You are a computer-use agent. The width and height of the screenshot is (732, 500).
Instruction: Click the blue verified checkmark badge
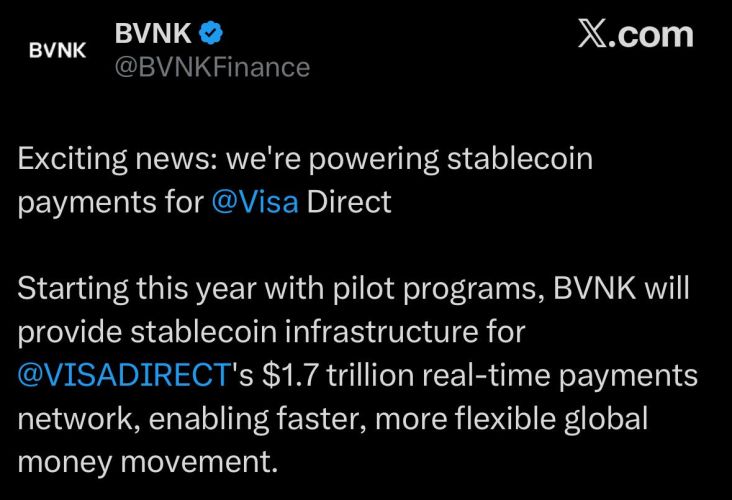pos(208,33)
